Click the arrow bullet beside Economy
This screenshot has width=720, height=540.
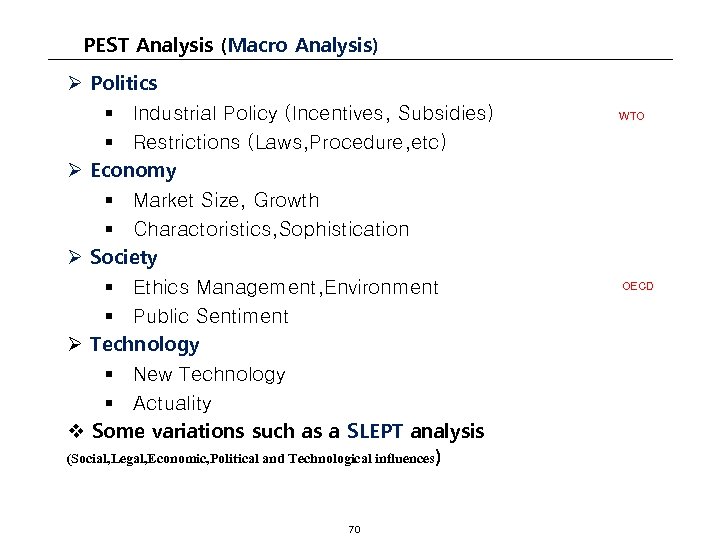tap(75, 171)
